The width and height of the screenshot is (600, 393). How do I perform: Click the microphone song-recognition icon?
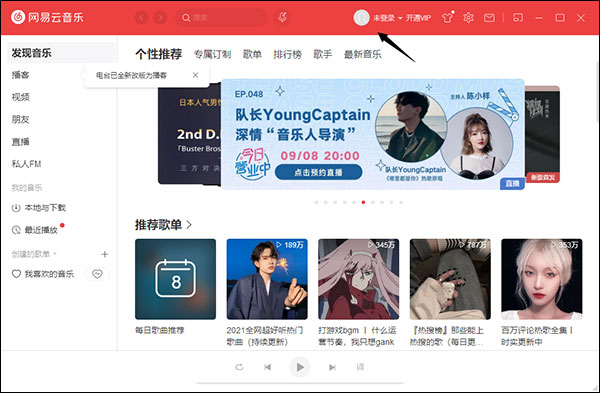tap(282, 18)
